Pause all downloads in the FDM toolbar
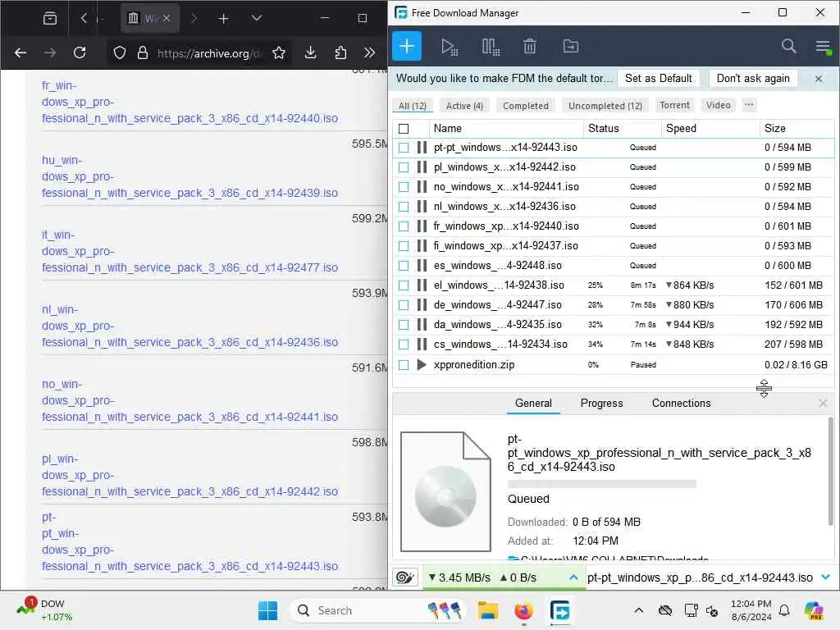 click(491, 47)
